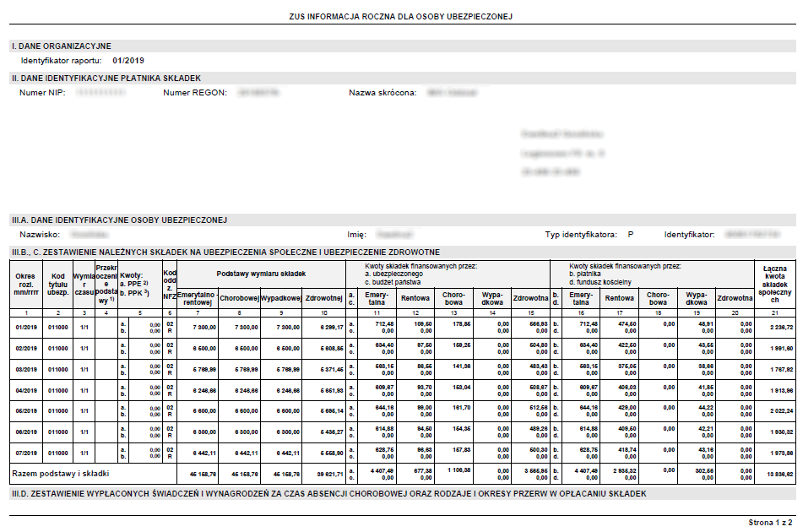Click the Łączna kwota składek społecznych header
This screenshot has width=803, height=532.
pyautogui.click(x=775, y=285)
